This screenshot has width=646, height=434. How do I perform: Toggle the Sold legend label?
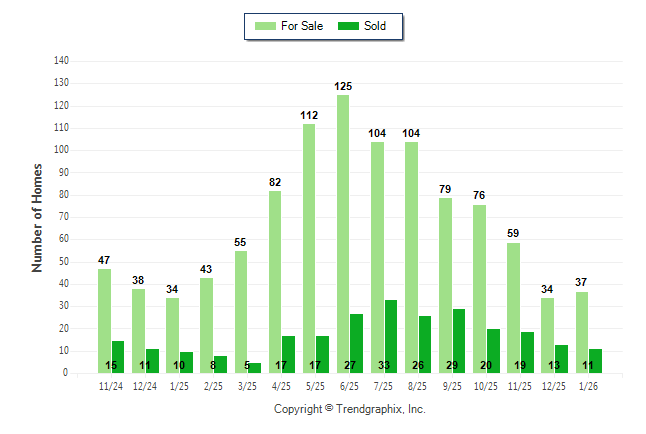[x=375, y=26]
